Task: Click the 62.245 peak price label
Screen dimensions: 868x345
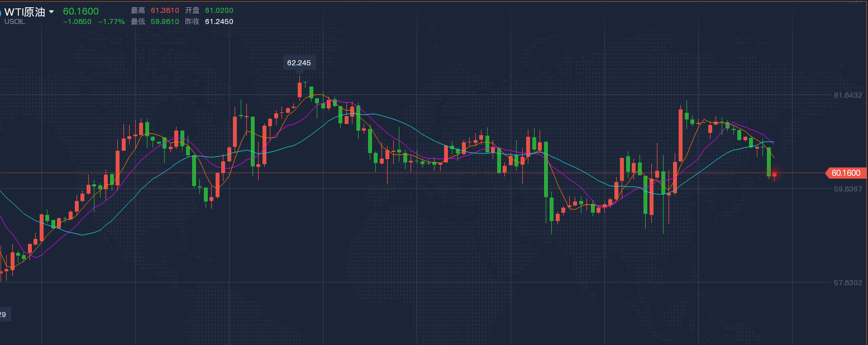Action: [x=299, y=63]
